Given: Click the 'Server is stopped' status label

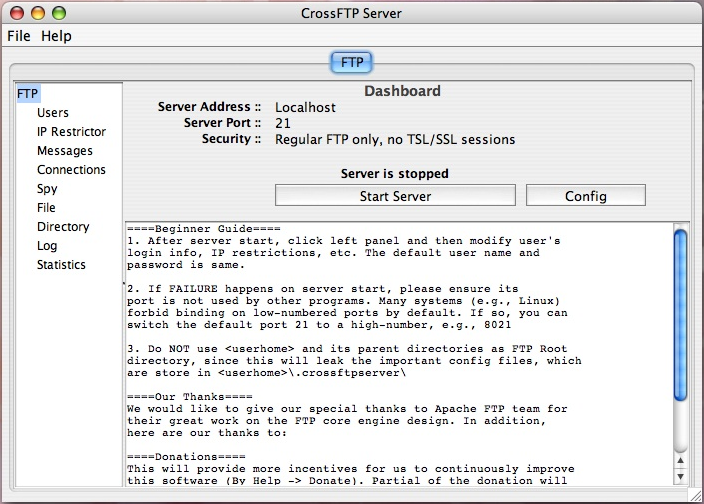Looking at the screenshot, I should (395, 174).
